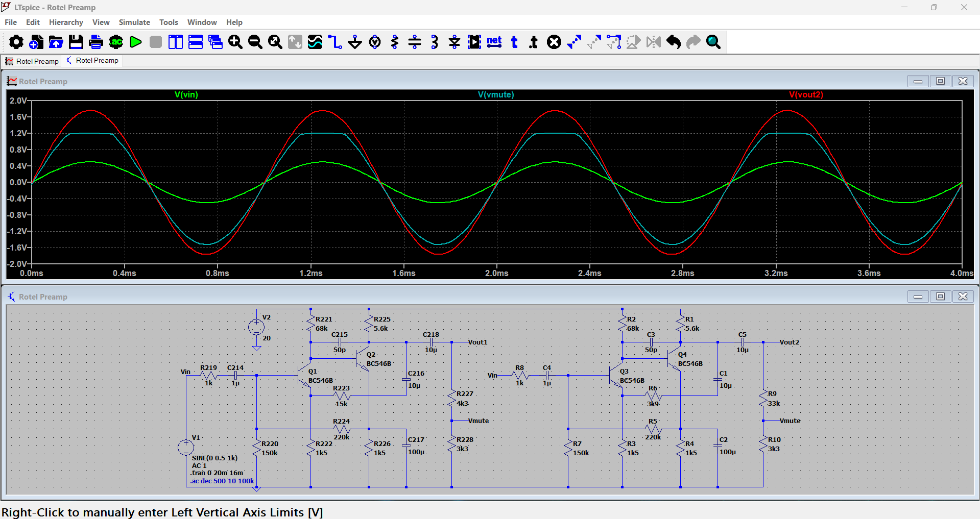Open a file with folder icon
The image size is (980, 519).
point(56,42)
